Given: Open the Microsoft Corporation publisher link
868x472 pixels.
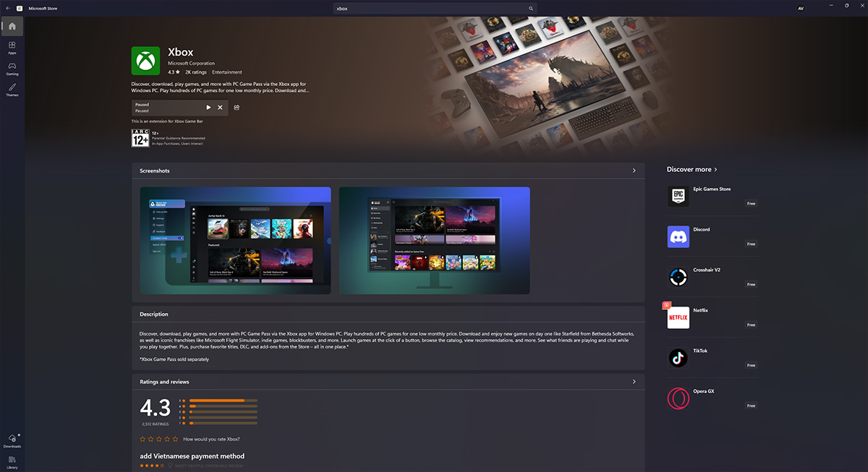Looking at the screenshot, I should pyautogui.click(x=191, y=64).
